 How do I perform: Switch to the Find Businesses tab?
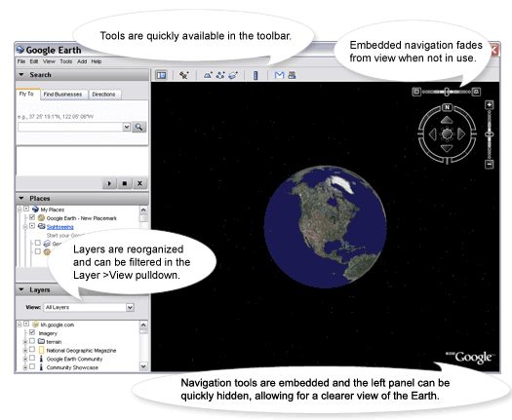pos(62,95)
